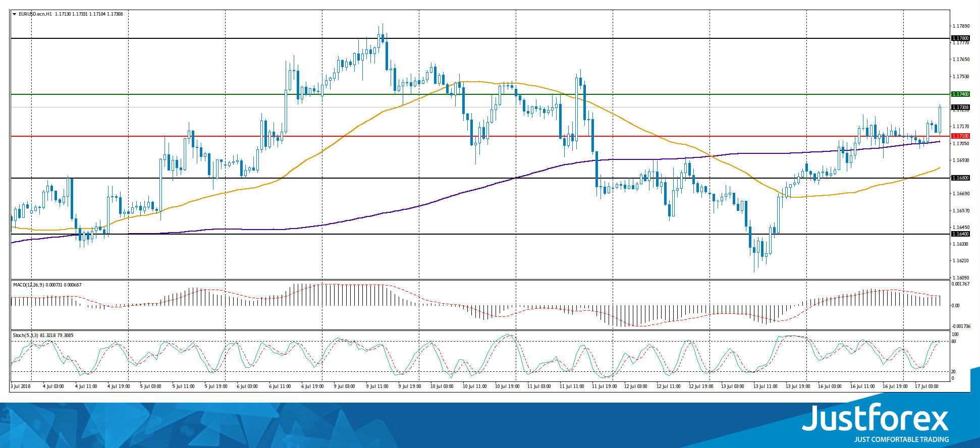The image size is (980, 448).
Task: Click the 1.17650 value on price axis
Action: pyautogui.click(x=960, y=60)
